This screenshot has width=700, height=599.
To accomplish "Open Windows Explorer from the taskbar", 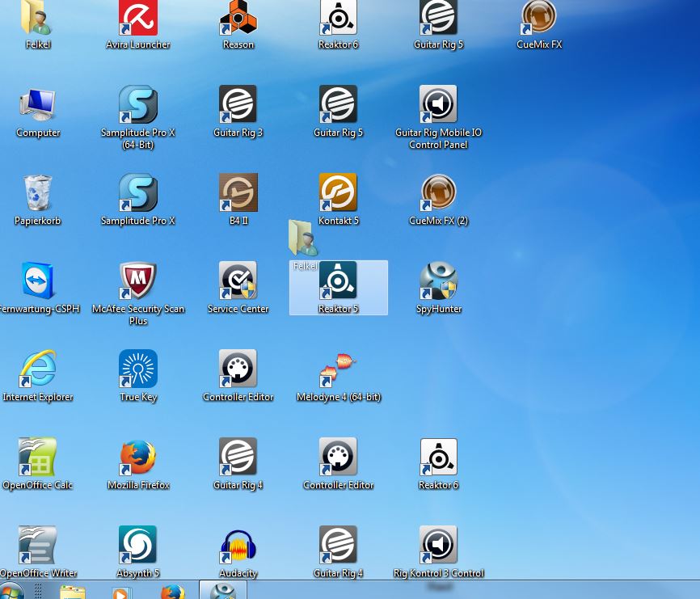I will pyautogui.click(x=73, y=593).
